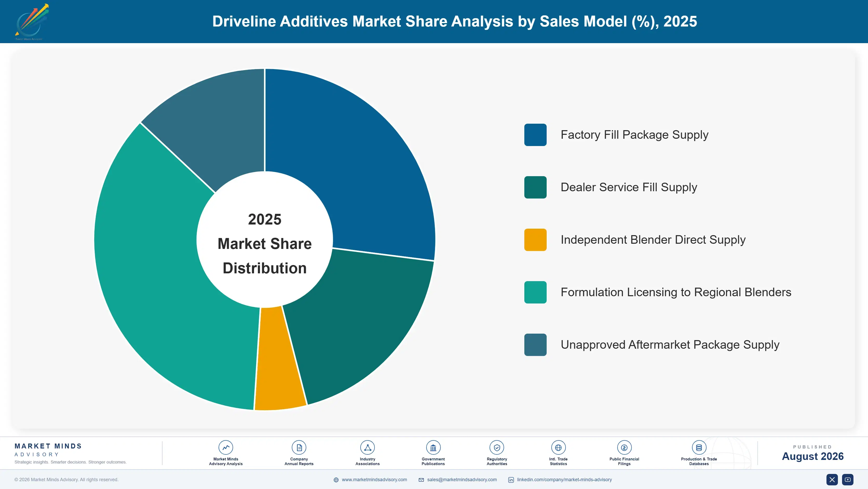Click the Dealer Service Fill Supply legend swatch
The width and height of the screenshot is (868, 489).
coord(535,187)
